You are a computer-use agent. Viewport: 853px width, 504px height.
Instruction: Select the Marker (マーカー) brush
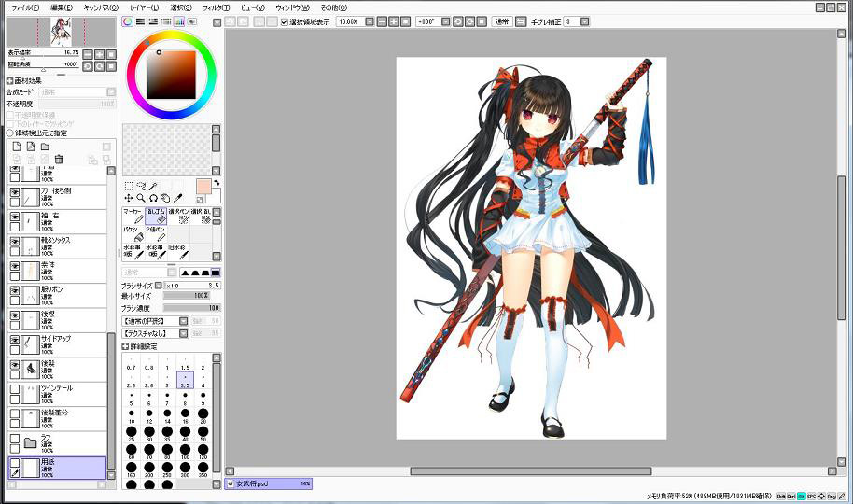[x=133, y=216]
